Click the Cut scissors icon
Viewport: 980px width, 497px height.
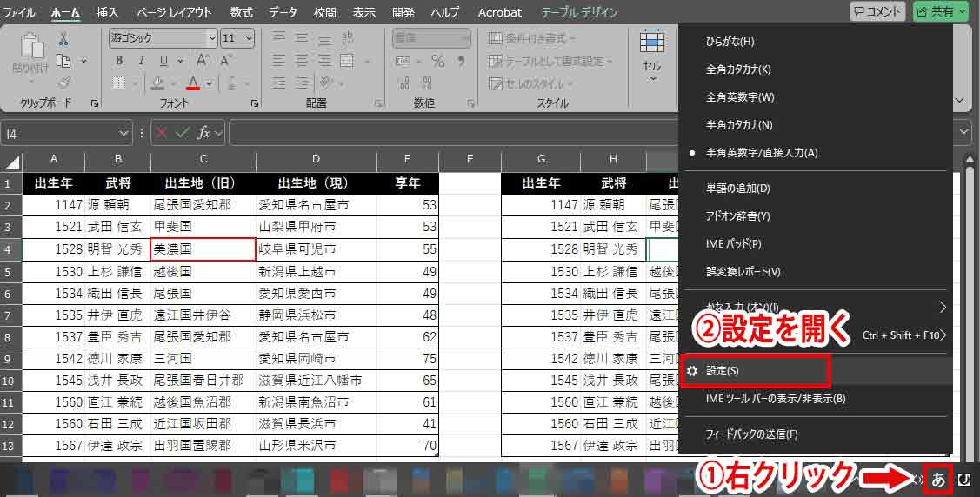click(63, 39)
